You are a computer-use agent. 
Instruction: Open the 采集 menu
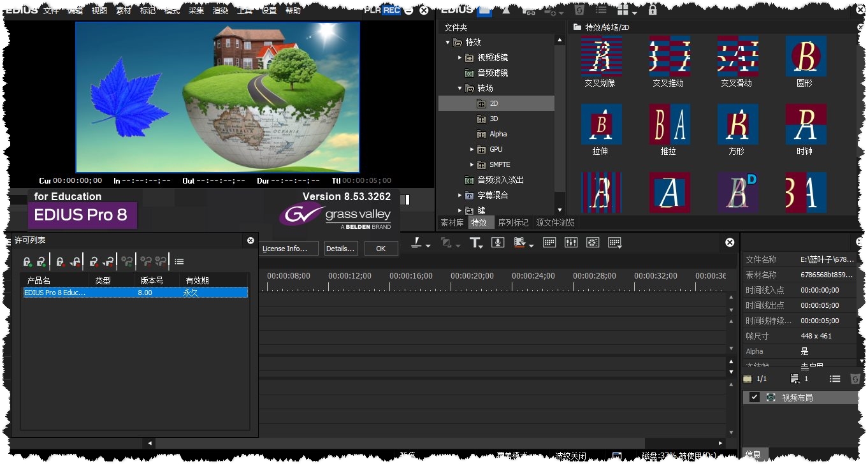pos(196,10)
